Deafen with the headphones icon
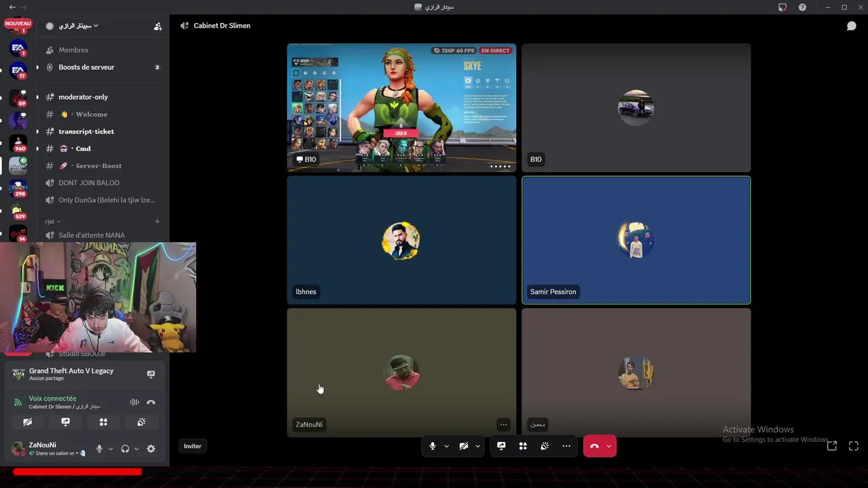Image resolution: width=868 pixels, height=488 pixels. 125,449
